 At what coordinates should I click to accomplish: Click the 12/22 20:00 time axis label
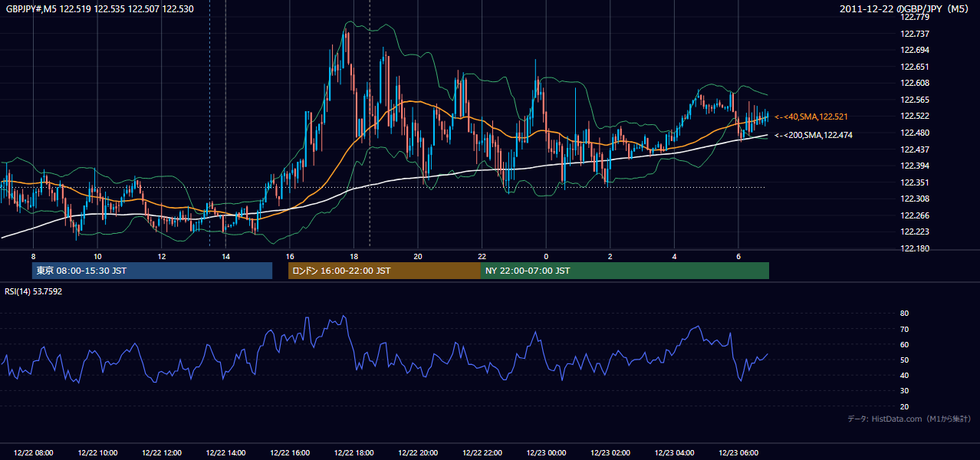coord(418,453)
